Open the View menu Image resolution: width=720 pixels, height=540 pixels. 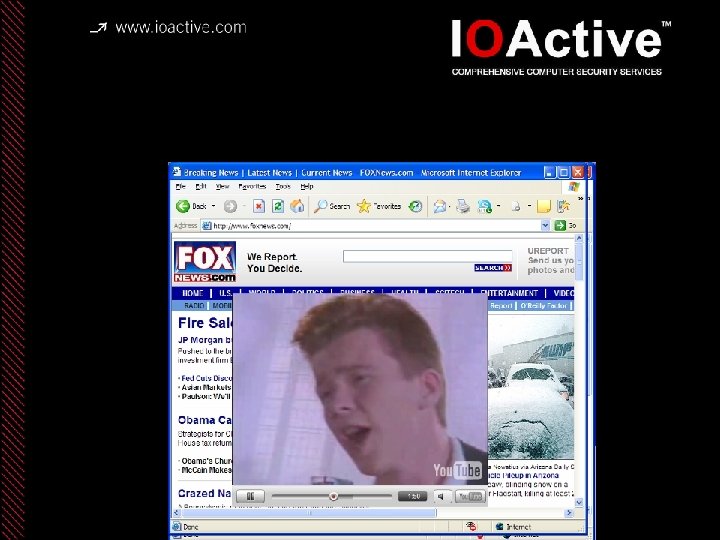click(x=223, y=186)
